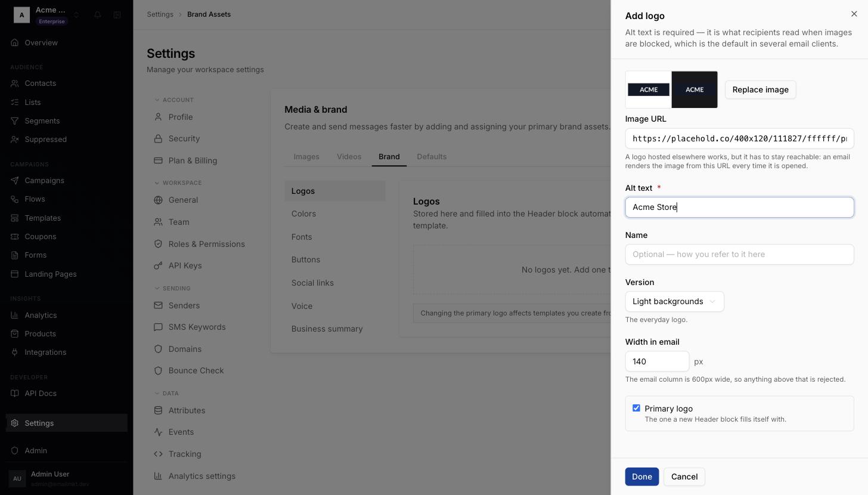
Task: Open the Version dropdown
Action: [x=674, y=302]
